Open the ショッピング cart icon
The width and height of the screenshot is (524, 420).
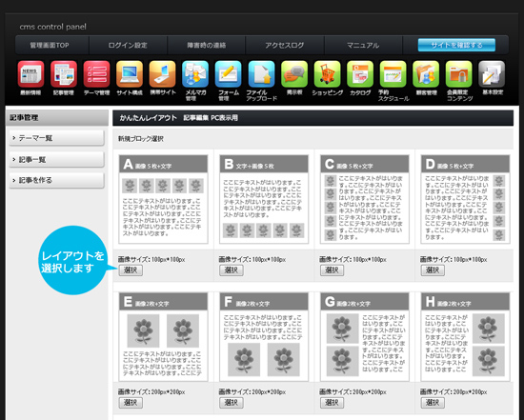[327, 74]
